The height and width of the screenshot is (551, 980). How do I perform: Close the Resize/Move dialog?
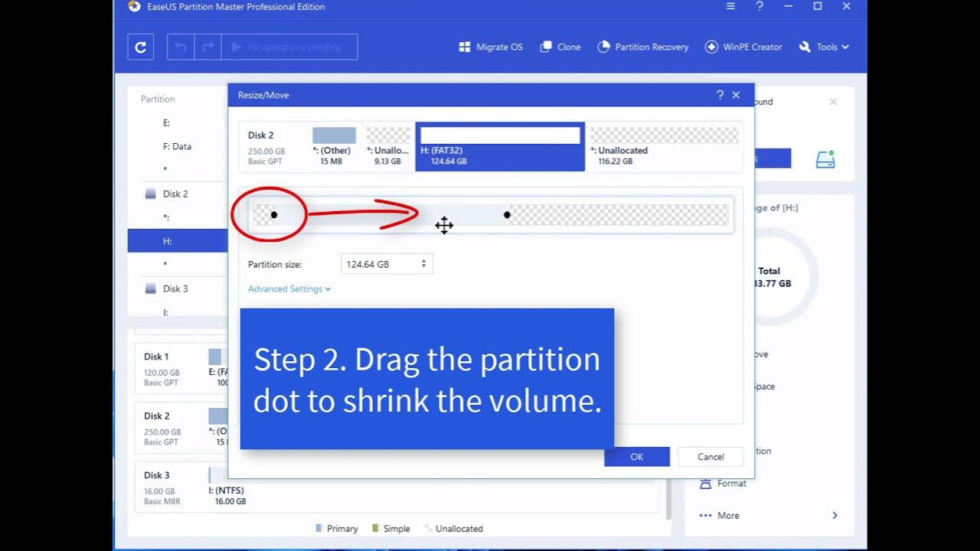pyautogui.click(x=736, y=95)
